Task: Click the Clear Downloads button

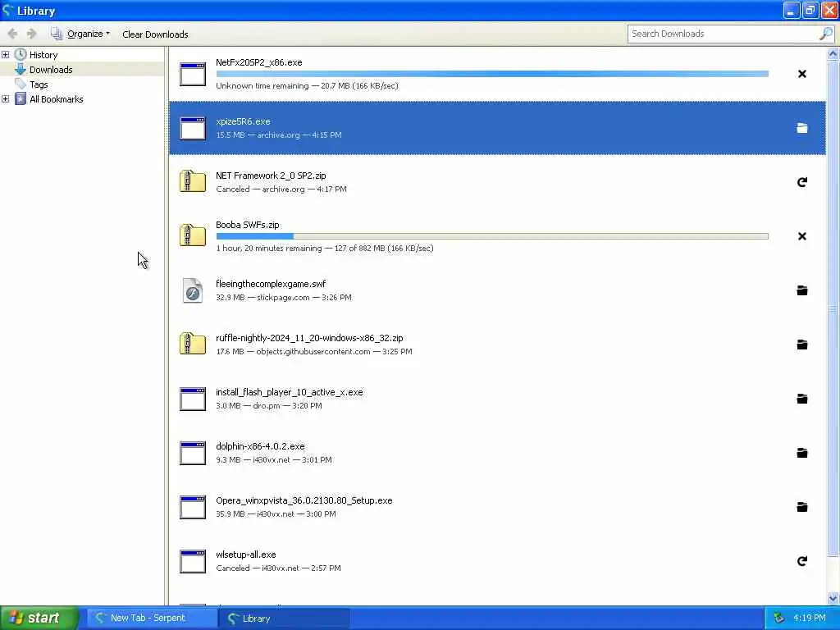Action: (155, 34)
